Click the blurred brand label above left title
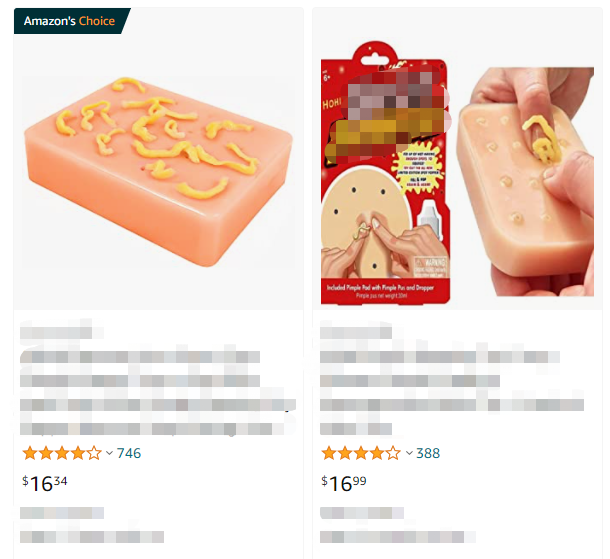Image resolution: width=610 pixels, height=559 pixels. (x=57, y=332)
